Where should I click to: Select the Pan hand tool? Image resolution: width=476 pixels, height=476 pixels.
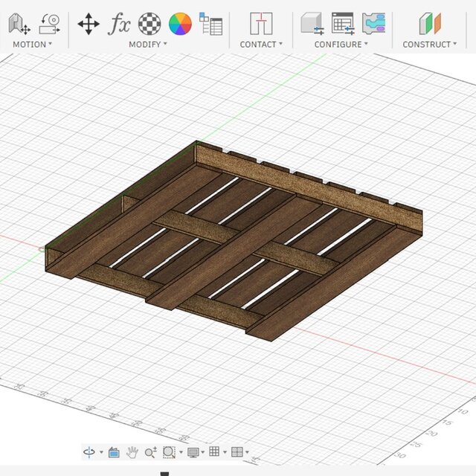132,452
